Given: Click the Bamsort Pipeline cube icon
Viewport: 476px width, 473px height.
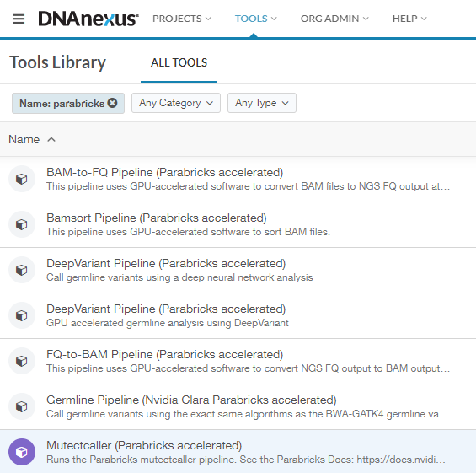Looking at the screenshot, I should (22, 224).
